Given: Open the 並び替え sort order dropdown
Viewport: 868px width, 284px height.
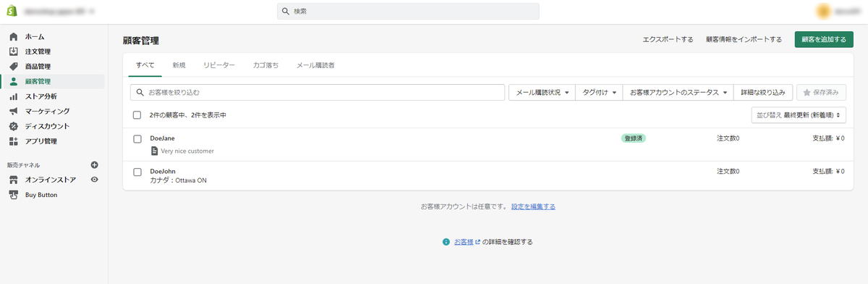Looking at the screenshot, I should [799, 114].
